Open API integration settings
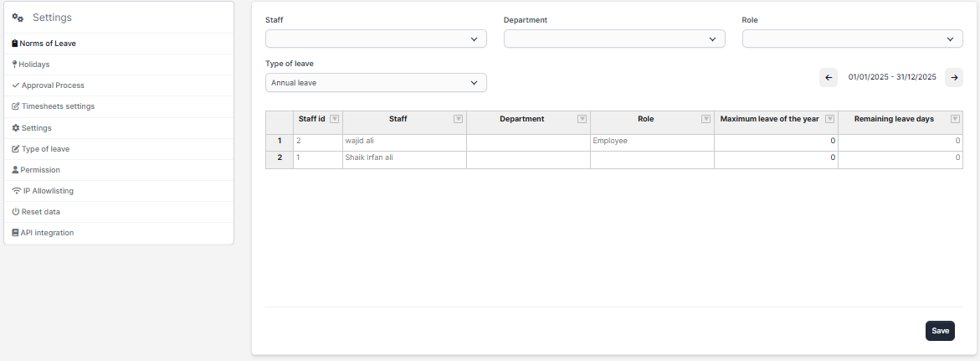The height and width of the screenshot is (361, 980). coord(47,233)
